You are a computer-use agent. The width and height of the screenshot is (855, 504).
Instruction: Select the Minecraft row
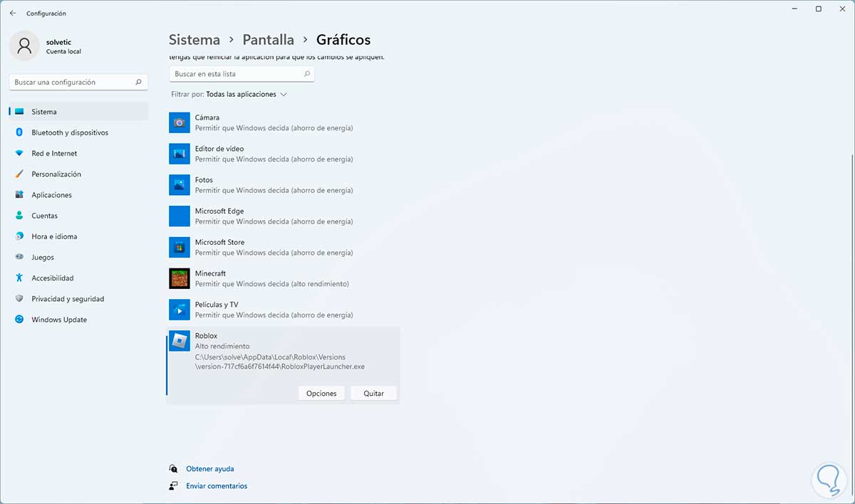coord(283,278)
